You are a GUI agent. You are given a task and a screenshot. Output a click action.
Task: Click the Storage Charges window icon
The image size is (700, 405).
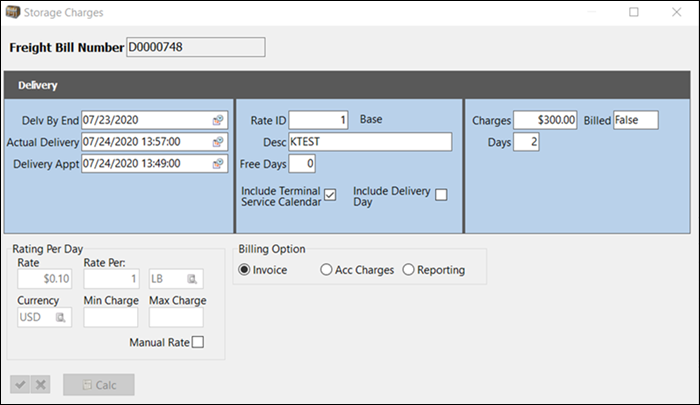13,12
